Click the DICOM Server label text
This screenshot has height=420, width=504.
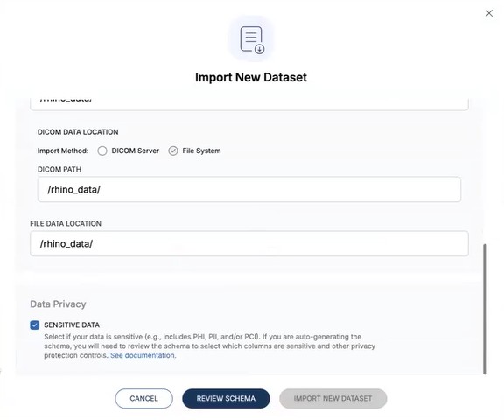coord(136,150)
